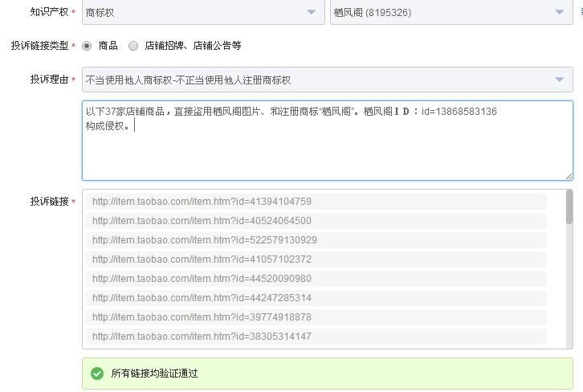The image size is (583, 392).
Task: Click the complaint links list scrollbar thumb
Action: 569,206
